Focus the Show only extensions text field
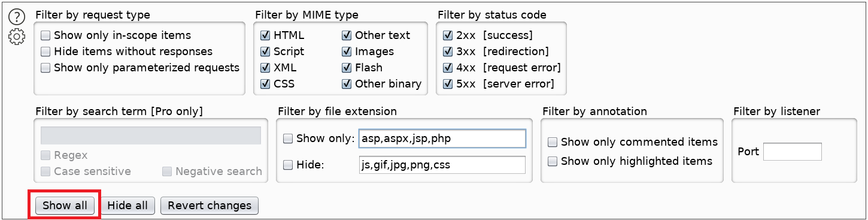The width and height of the screenshot is (868, 220). click(442, 138)
